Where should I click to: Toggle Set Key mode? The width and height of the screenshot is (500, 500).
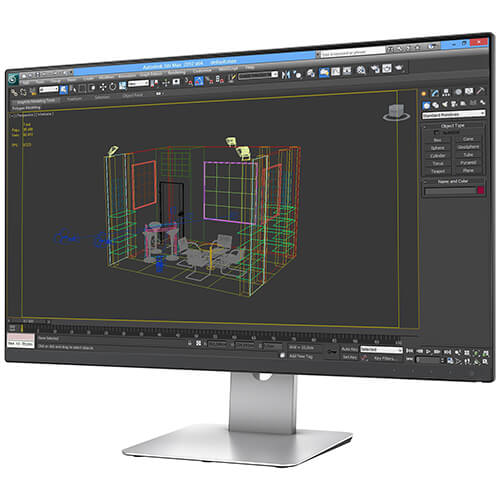349,357
